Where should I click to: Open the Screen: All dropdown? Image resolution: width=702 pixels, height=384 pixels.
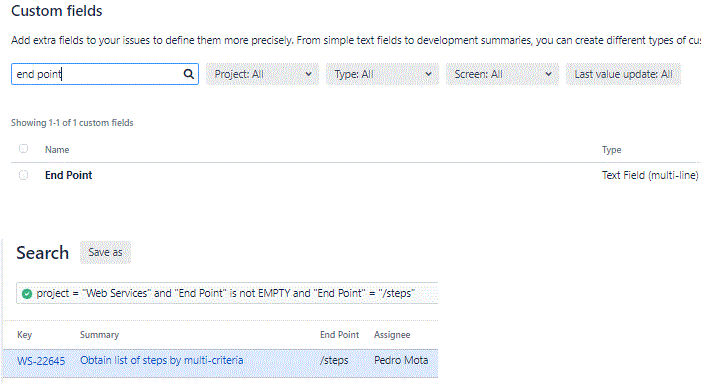click(502, 74)
